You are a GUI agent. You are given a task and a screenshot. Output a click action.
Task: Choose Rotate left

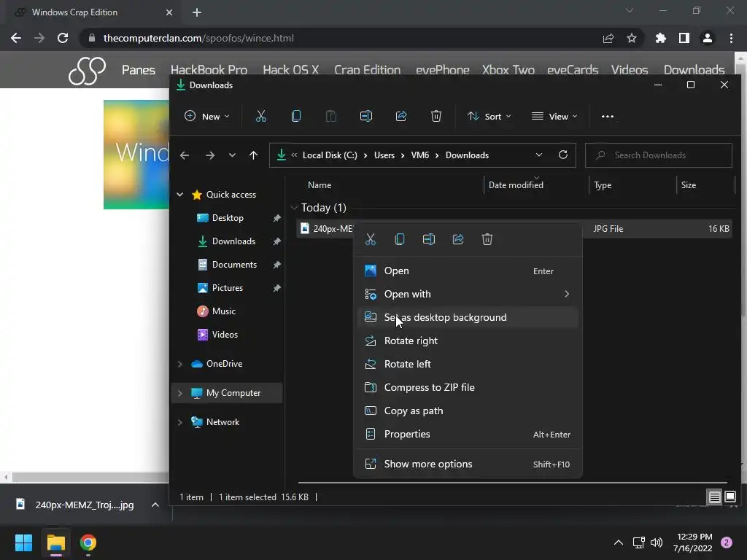point(468,364)
